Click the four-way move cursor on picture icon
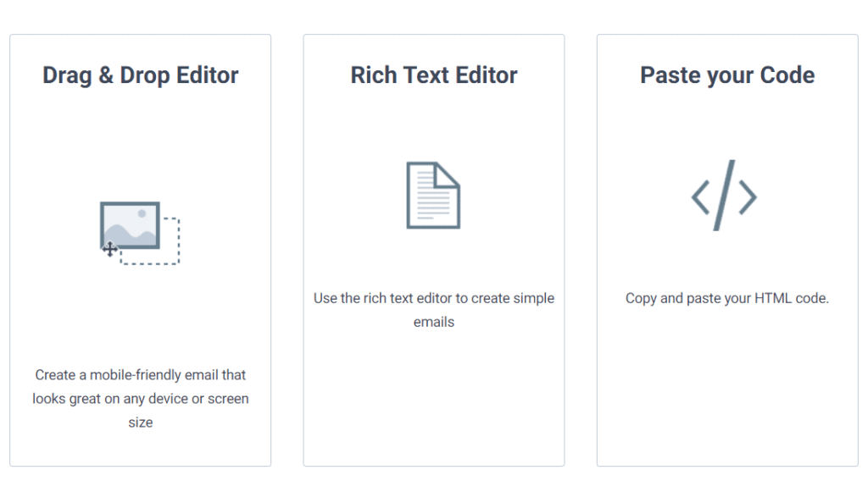The width and height of the screenshot is (868, 492). point(109,249)
